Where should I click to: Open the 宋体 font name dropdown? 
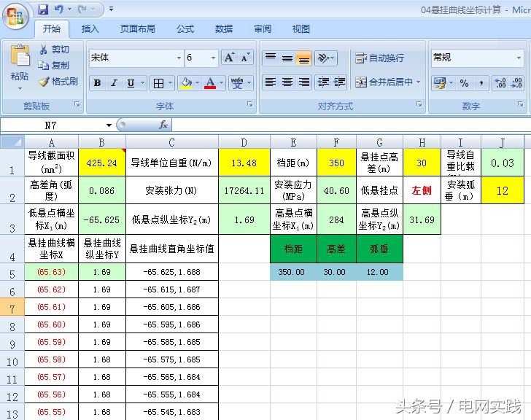coord(179,58)
